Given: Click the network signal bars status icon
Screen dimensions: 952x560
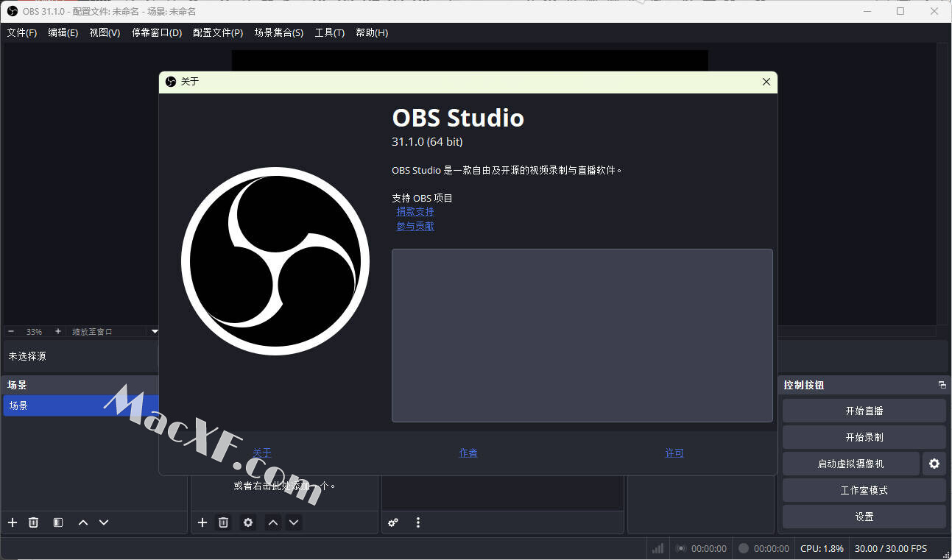Looking at the screenshot, I should 658,548.
